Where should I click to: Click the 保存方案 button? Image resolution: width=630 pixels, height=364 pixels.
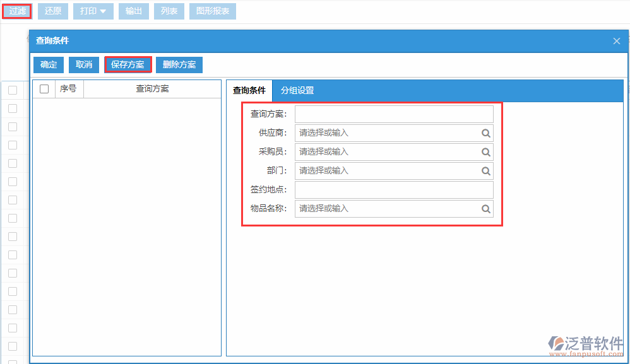pos(128,64)
